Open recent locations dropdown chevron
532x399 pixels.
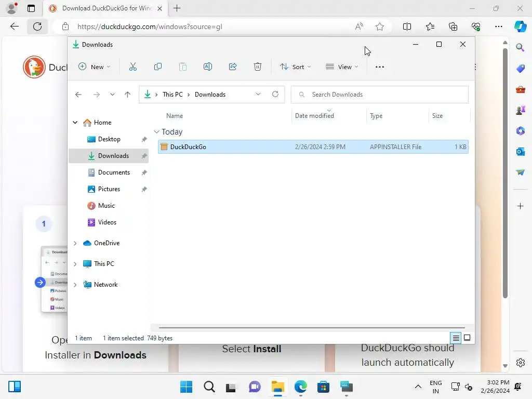[112, 95]
